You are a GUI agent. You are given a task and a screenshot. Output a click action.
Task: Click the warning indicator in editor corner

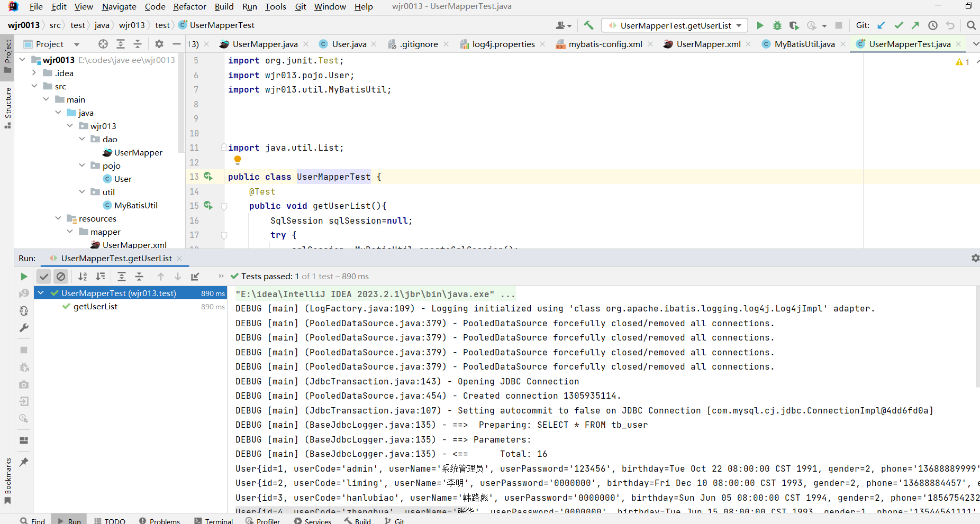pyautogui.click(x=963, y=62)
